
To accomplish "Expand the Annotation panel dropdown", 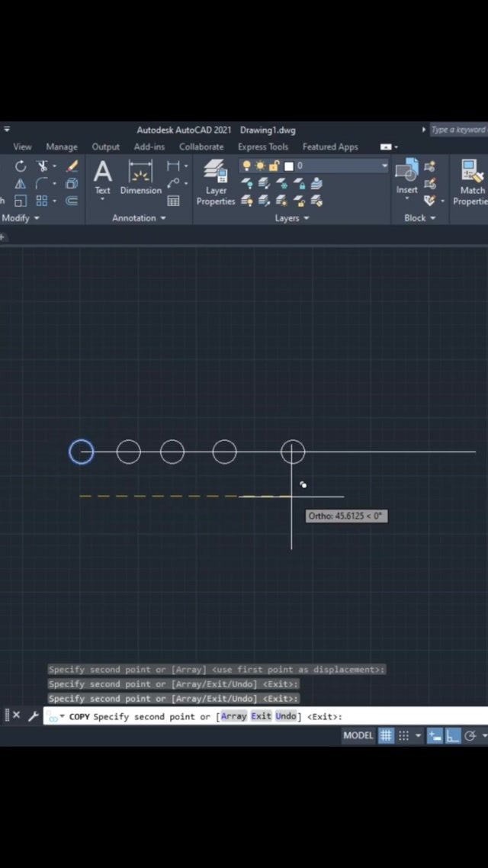I will click(139, 218).
